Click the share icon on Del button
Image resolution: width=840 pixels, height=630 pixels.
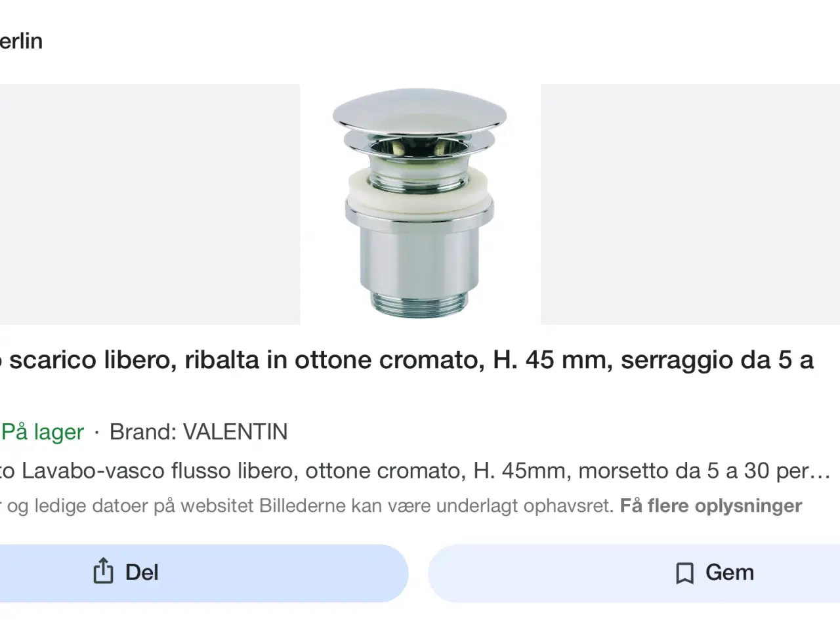(x=103, y=571)
